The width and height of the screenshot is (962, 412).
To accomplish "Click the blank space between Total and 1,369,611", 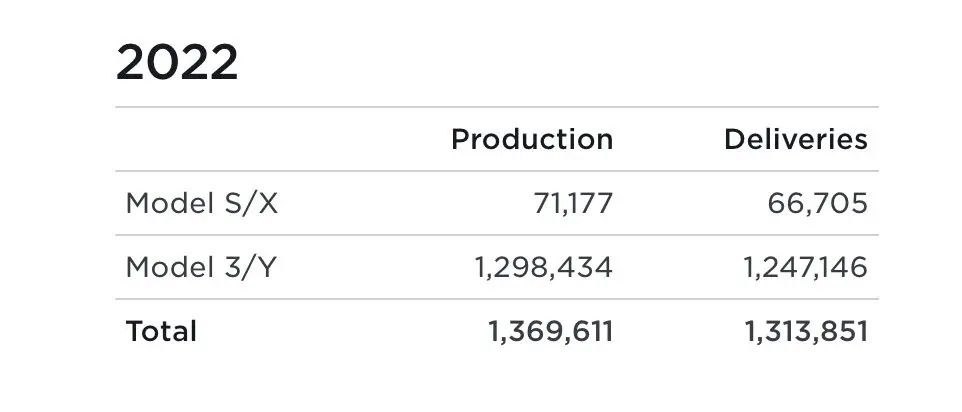I will (342, 331).
